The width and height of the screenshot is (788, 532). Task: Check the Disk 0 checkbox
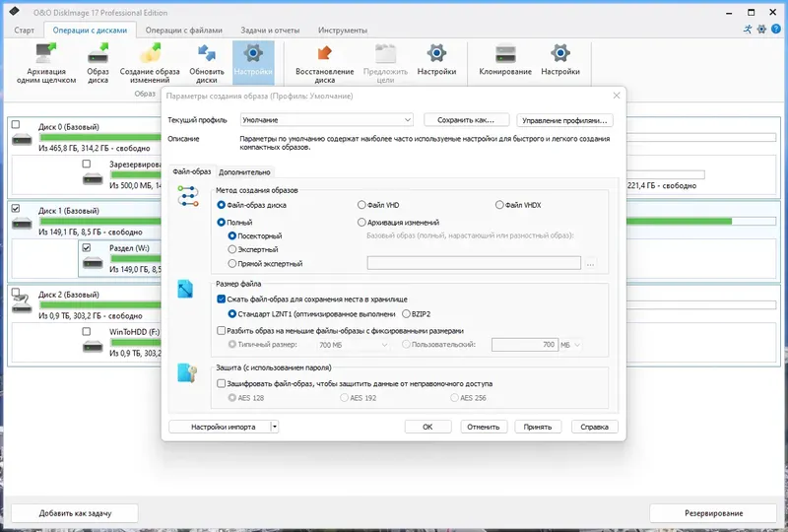click(16, 124)
